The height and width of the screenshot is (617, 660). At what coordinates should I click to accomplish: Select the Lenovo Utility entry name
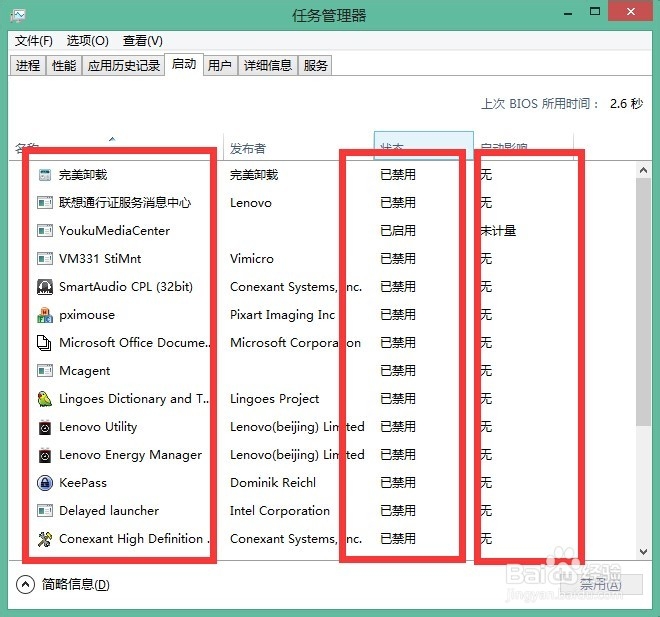pos(98,427)
